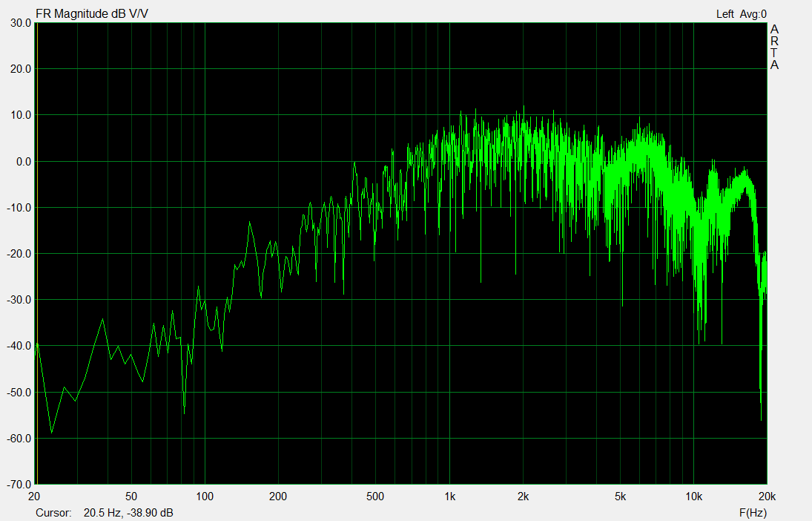Click the 'FR Magnitude dB V/V' title

(92, 14)
